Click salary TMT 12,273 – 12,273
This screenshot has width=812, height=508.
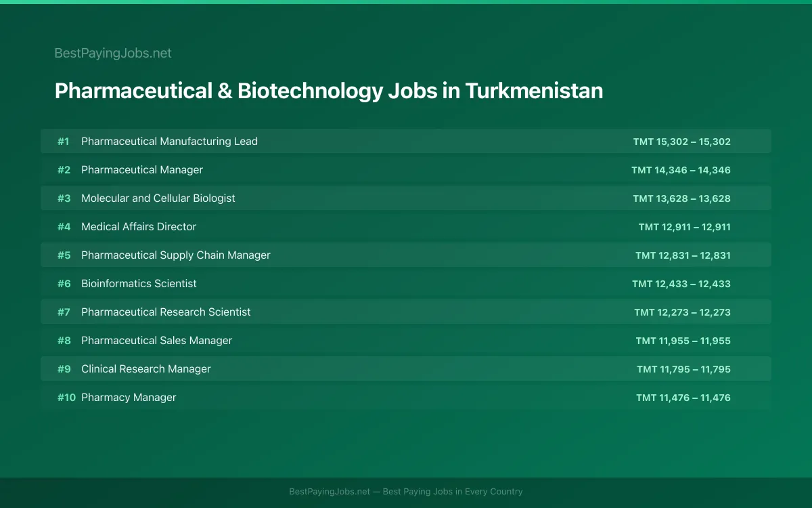pyautogui.click(x=683, y=312)
